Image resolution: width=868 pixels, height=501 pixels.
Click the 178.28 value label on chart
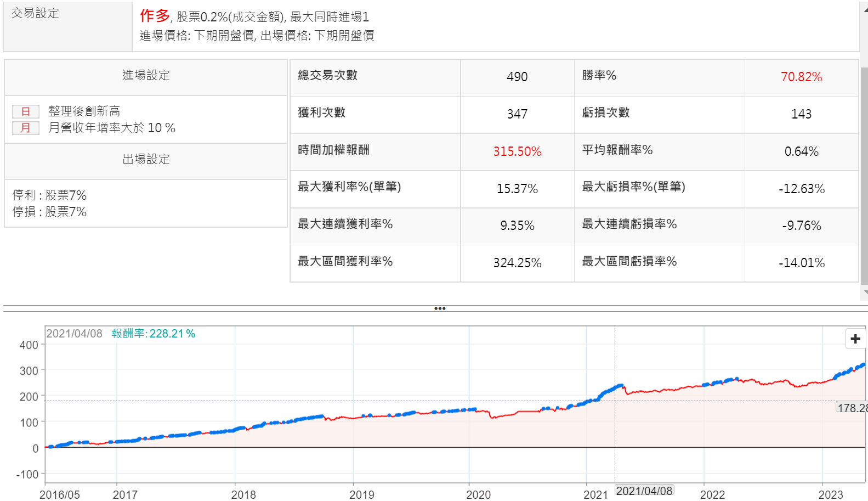pyautogui.click(x=852, y=408)
